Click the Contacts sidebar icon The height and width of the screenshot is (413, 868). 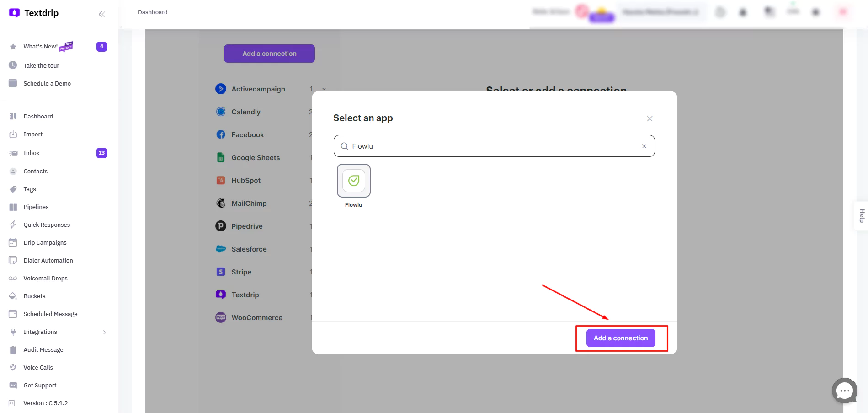click(13, 171)
